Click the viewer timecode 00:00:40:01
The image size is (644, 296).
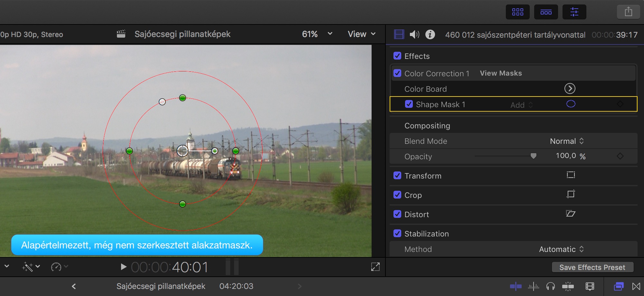click(170, 267)
